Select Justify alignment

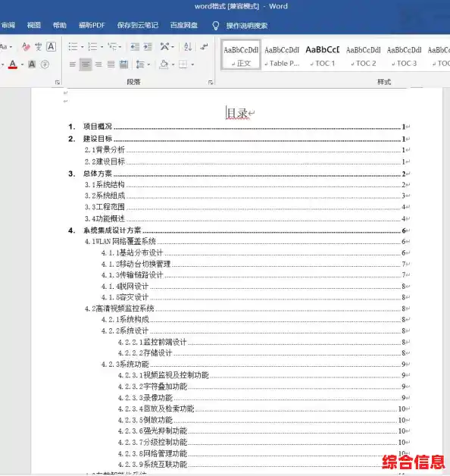coord(111,64)
